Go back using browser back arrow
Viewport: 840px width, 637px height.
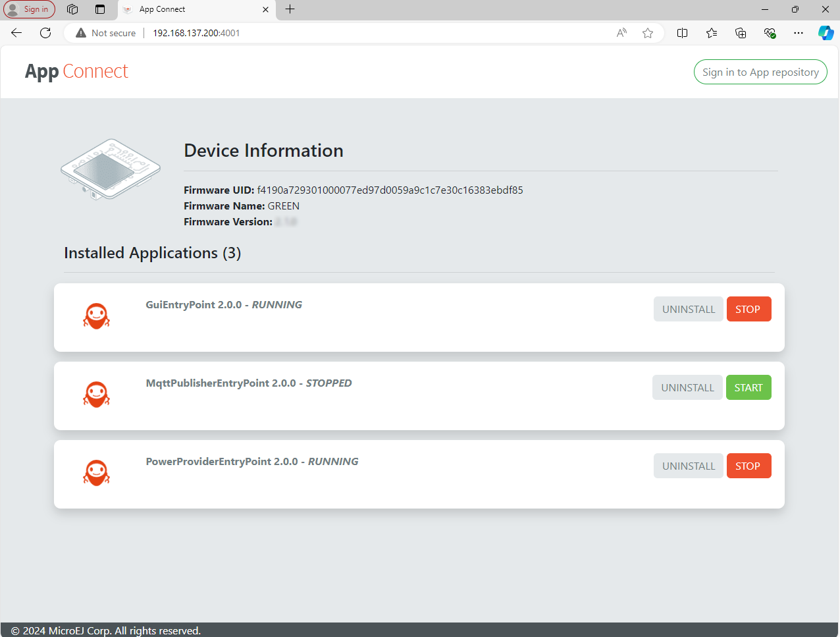click(x=16, y=33)
